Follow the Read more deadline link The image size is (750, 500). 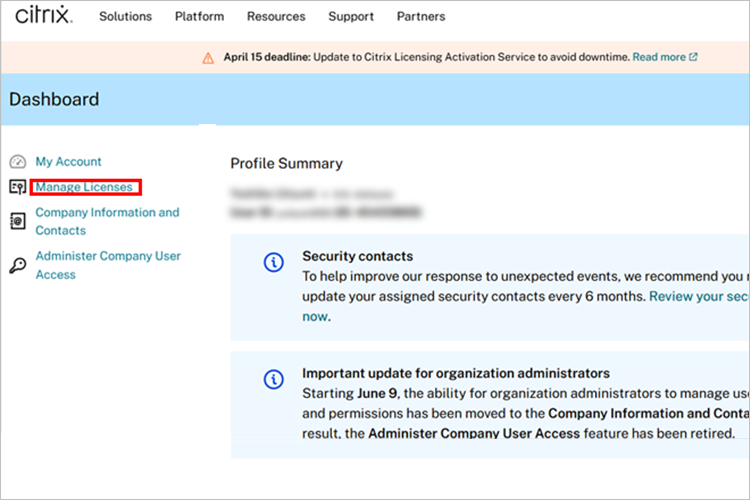pos(658,57)
